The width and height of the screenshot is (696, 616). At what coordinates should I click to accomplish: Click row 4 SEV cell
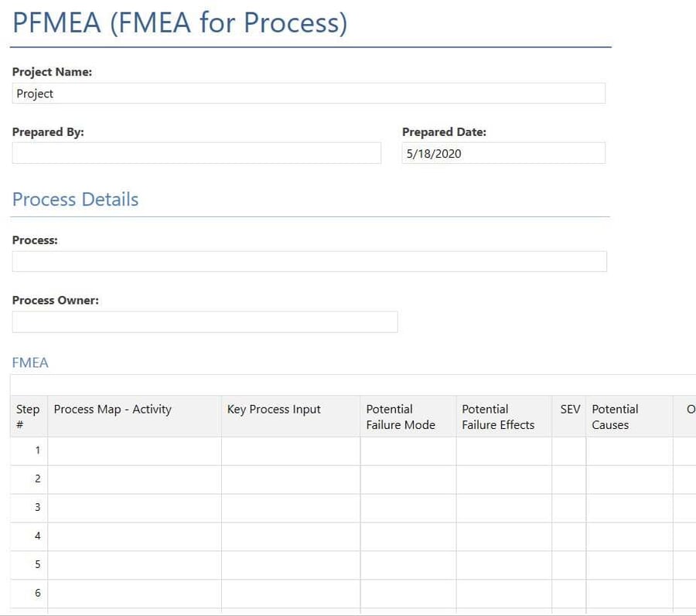pos(569,536)
